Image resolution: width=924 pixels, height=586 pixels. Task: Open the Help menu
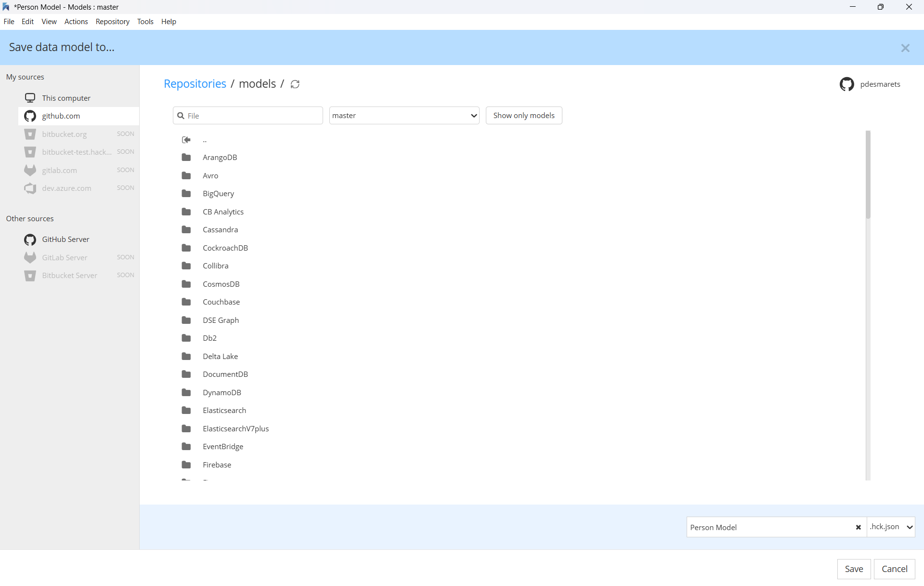169,22
